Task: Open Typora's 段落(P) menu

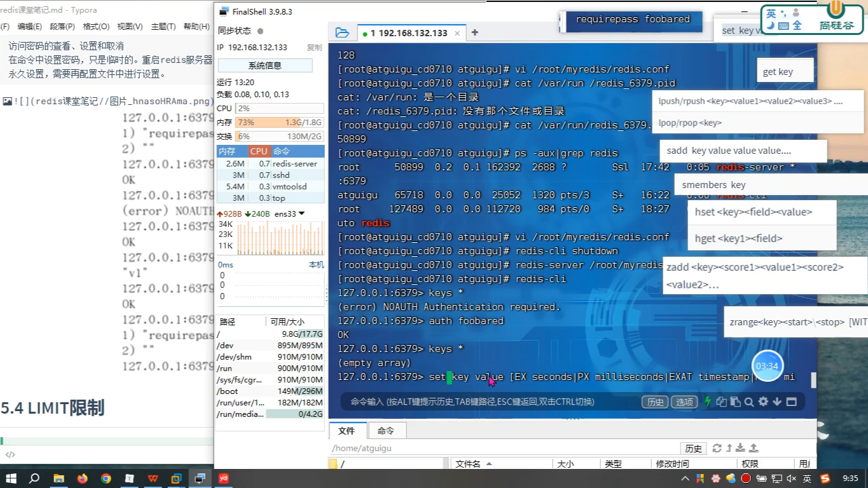Action: [62, 26]
